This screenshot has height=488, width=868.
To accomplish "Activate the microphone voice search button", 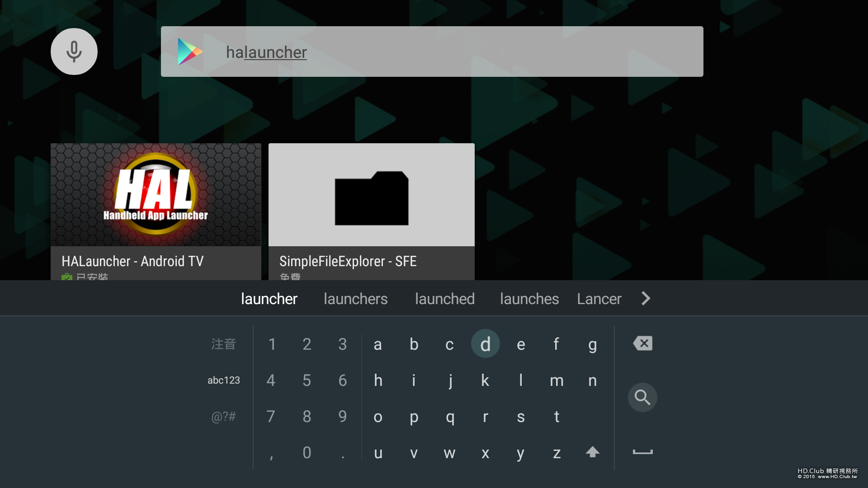I will pos(74,52).
